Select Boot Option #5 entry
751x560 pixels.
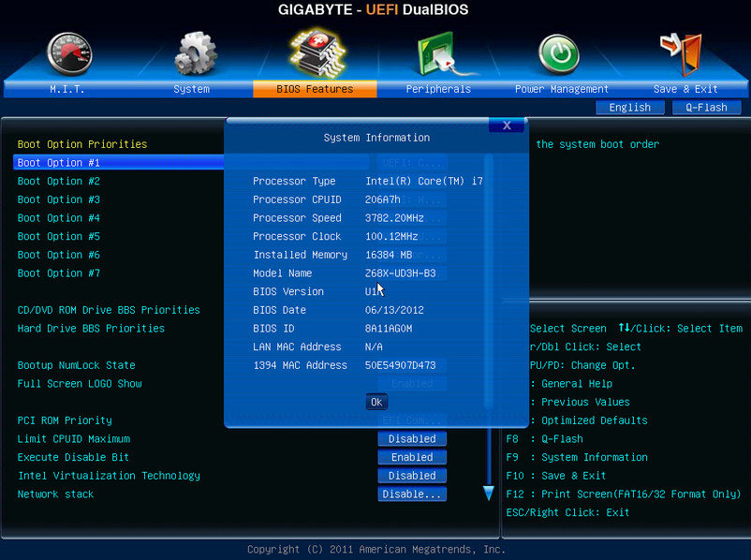(58, 236)
